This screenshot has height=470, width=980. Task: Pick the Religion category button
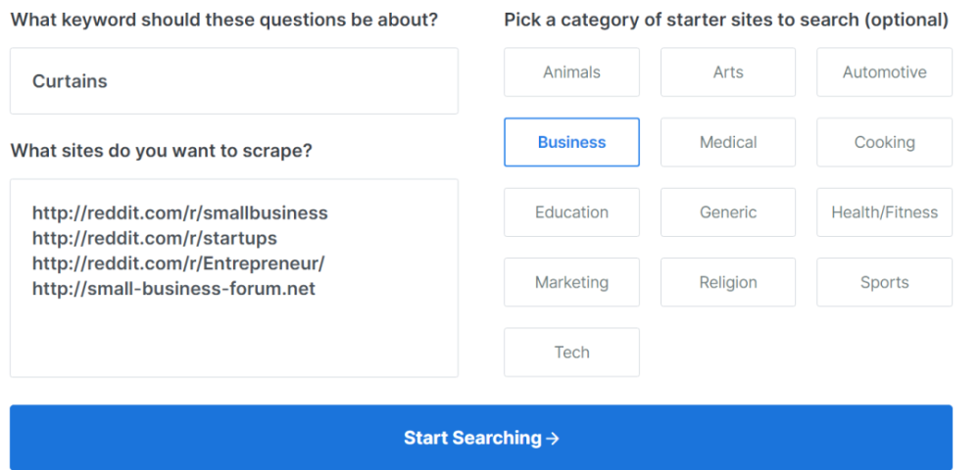[x=728, y=283]
